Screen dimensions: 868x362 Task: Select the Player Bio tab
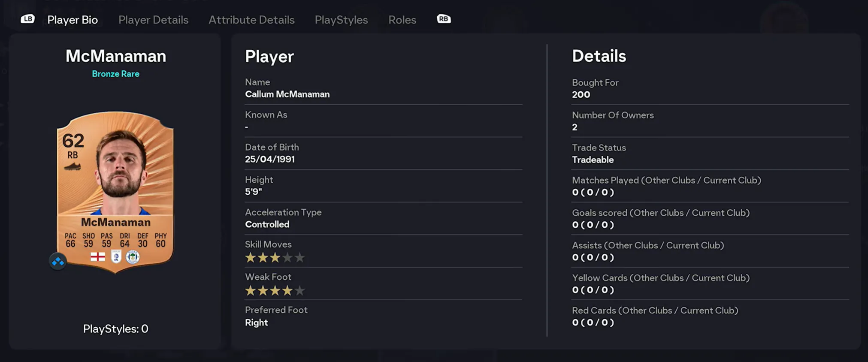pos(73,20)
